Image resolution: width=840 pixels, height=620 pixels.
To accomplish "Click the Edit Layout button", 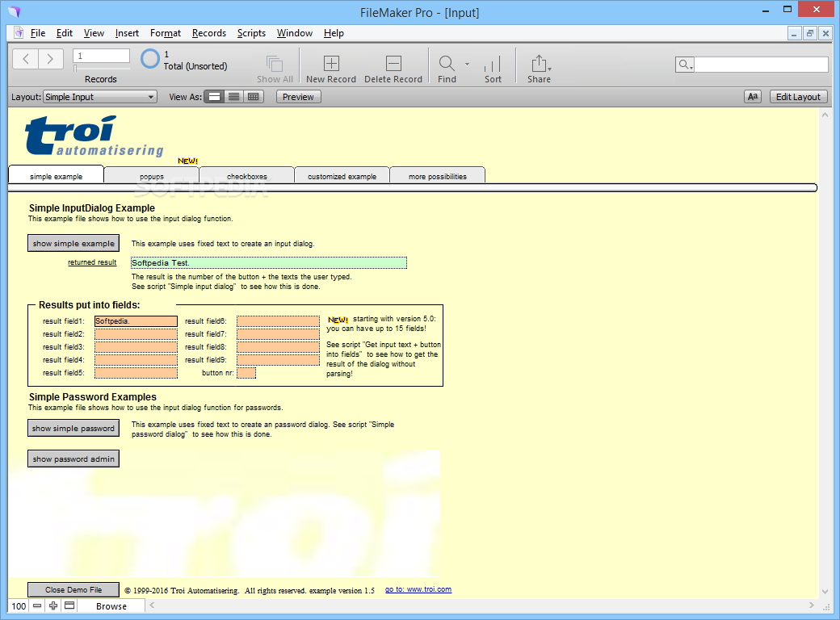I will [x=798, y=97].
